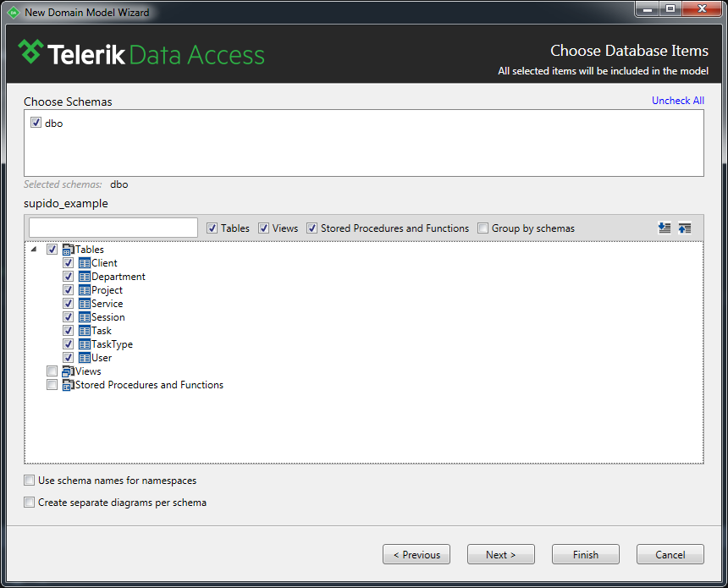Click the expand all nodes icon
The width and height of the screenshot is (728, 588).
[x=665, y=228]
